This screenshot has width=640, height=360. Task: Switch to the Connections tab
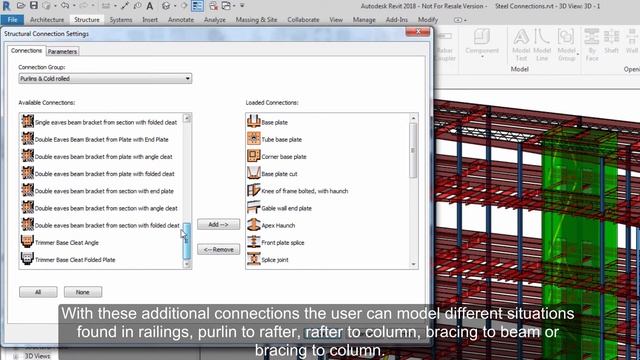coord(26,51)
